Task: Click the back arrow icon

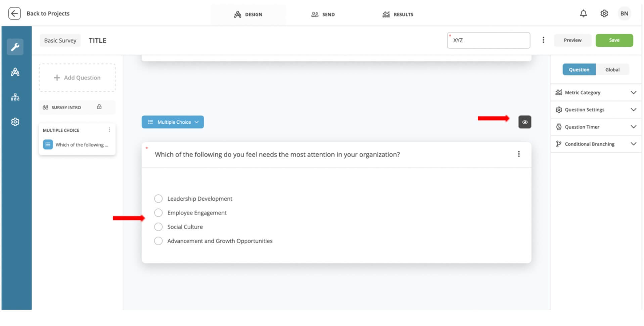Action: [x=14, y=13]
